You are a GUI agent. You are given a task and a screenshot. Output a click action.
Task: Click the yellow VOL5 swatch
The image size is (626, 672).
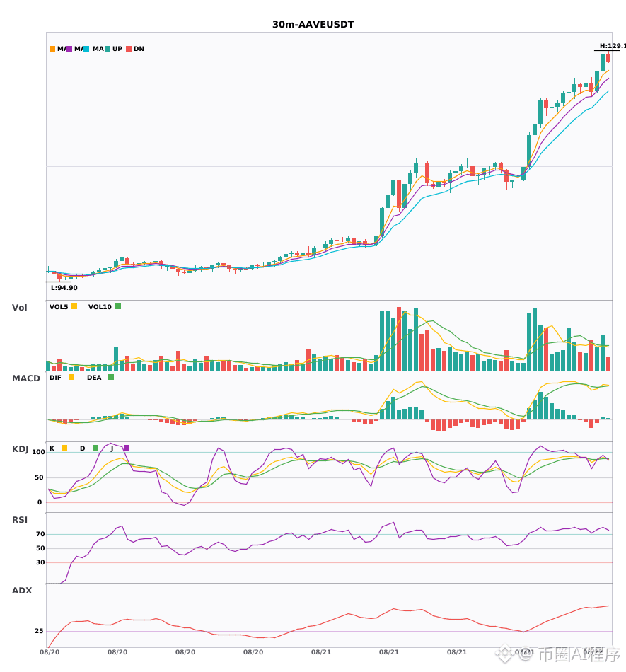click(x=74, y=306)
